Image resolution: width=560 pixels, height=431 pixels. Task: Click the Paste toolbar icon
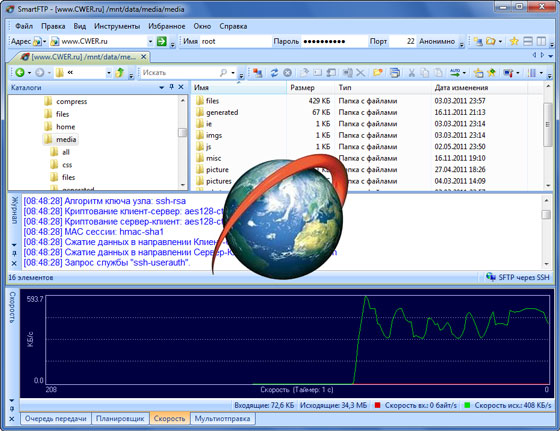(x=438, y=72)
